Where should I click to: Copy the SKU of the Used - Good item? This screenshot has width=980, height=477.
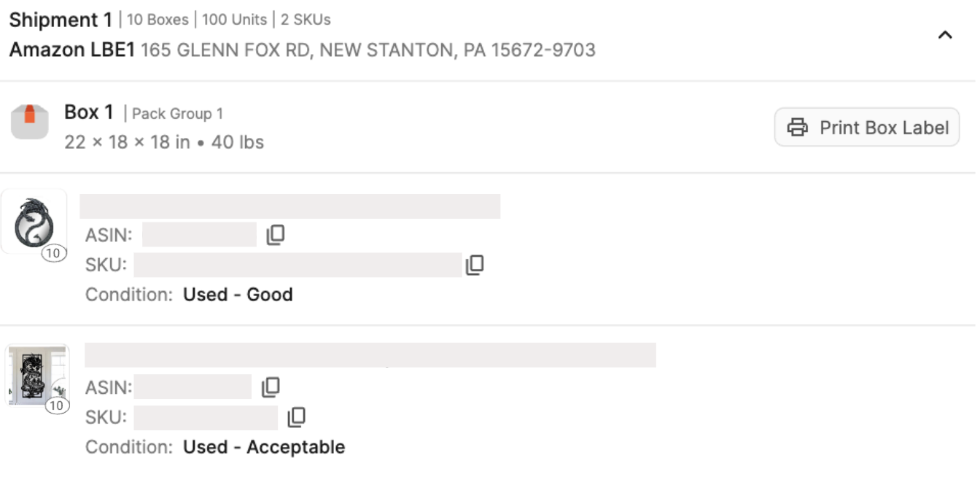pos(475,265)
